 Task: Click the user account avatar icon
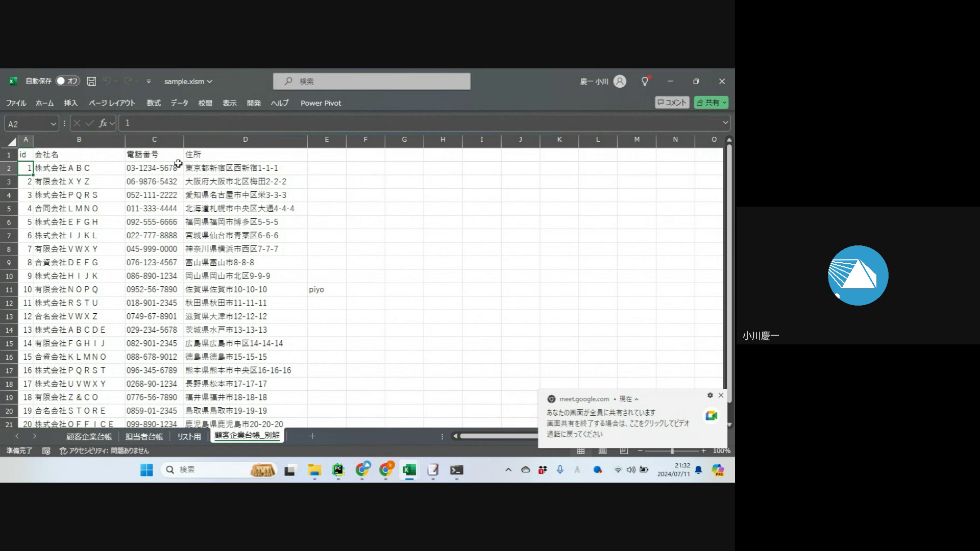coord(620,81)
